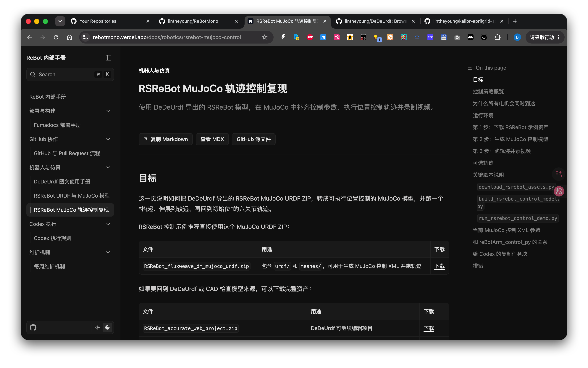
Task: Switch to dark theme with moon icon
Action: click(x=107, y=327)
